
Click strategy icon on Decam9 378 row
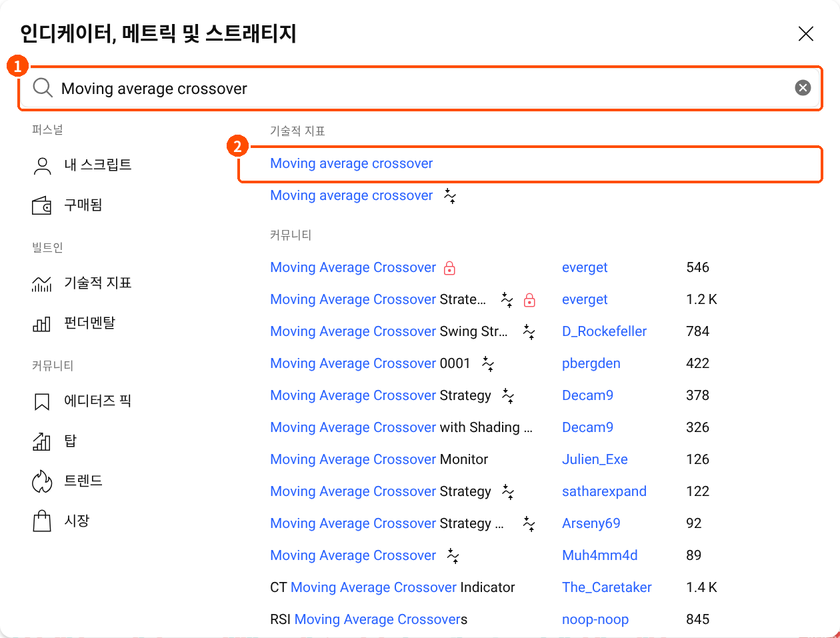(508, 396)
